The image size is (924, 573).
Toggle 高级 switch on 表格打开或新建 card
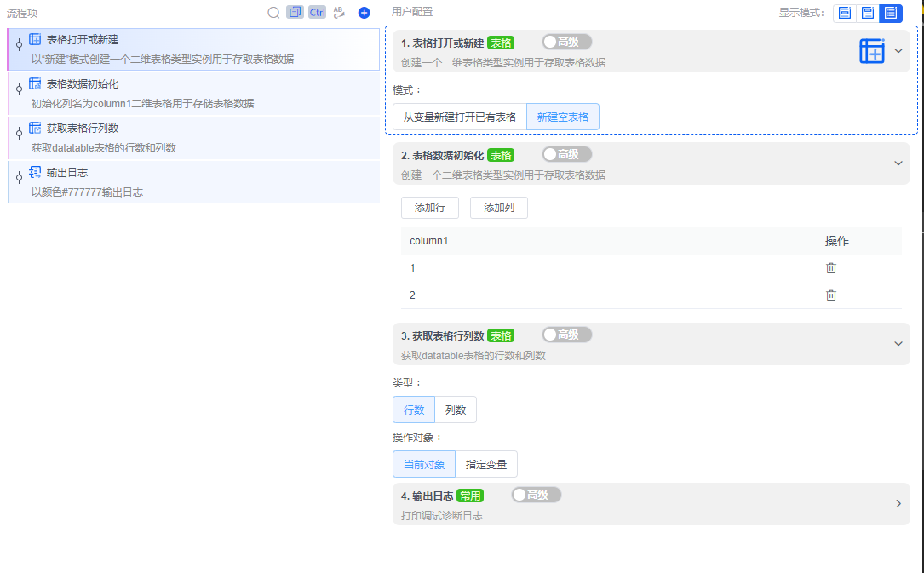point(566,41)
